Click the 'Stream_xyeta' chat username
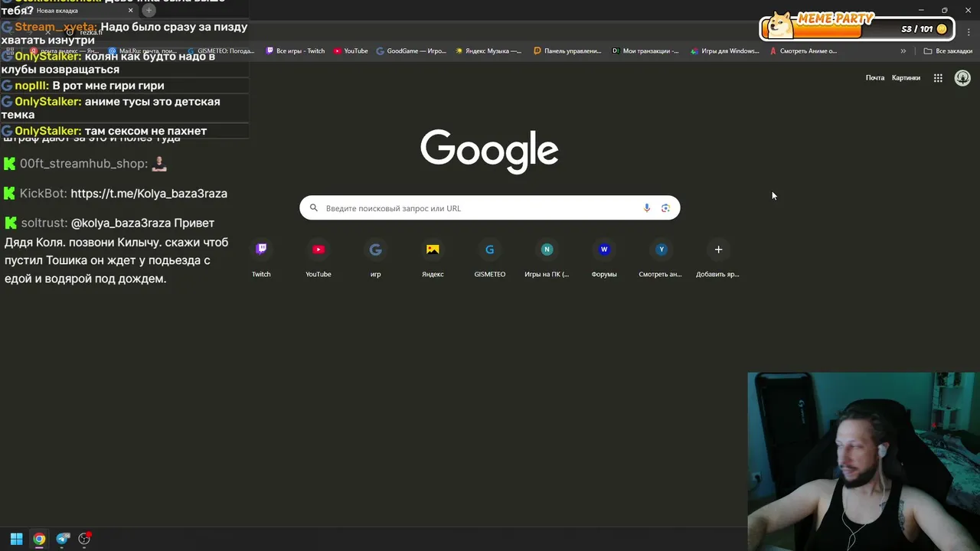Screen dimensions: 980x551 coord(56,27)
